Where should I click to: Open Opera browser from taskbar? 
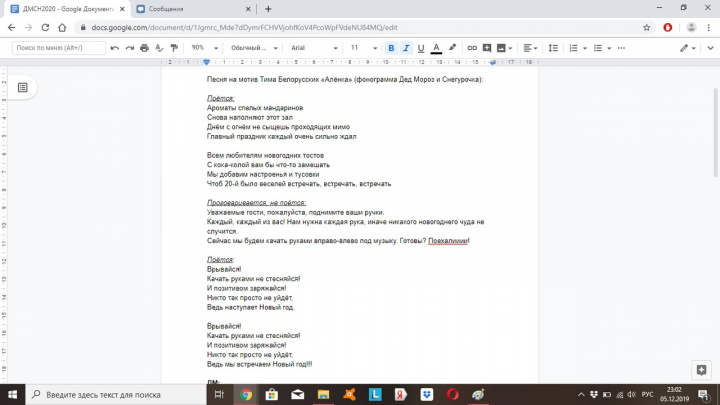452,394
